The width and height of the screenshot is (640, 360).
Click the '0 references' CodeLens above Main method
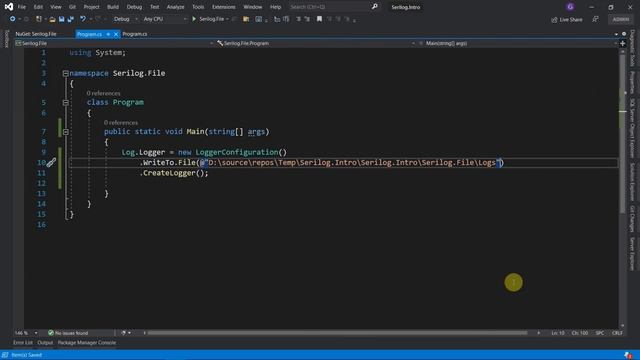point(121,123)
